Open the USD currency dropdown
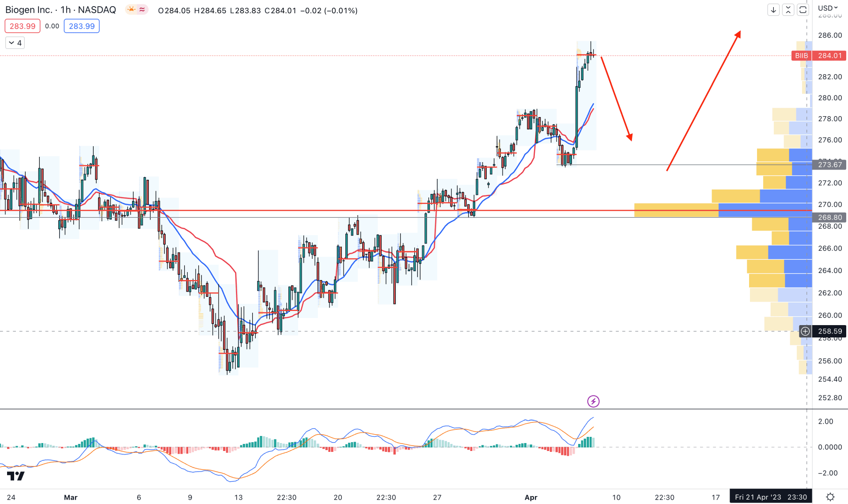This screenshot has width=848, height=504. (828, 8)
